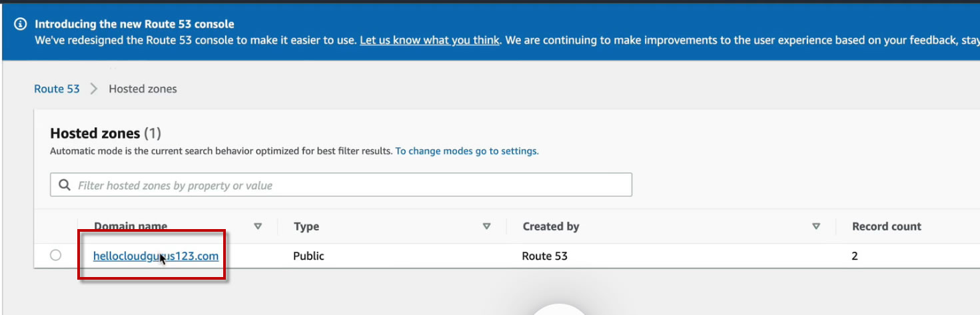Open the "Let us know what you think" link
Screen dimensions: 980x315
tap(429, 40)
